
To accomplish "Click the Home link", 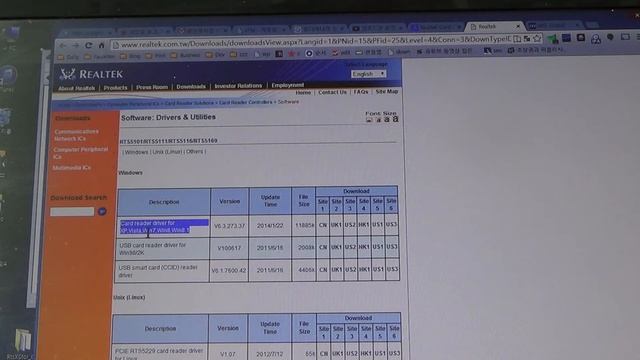I will 303,93.
